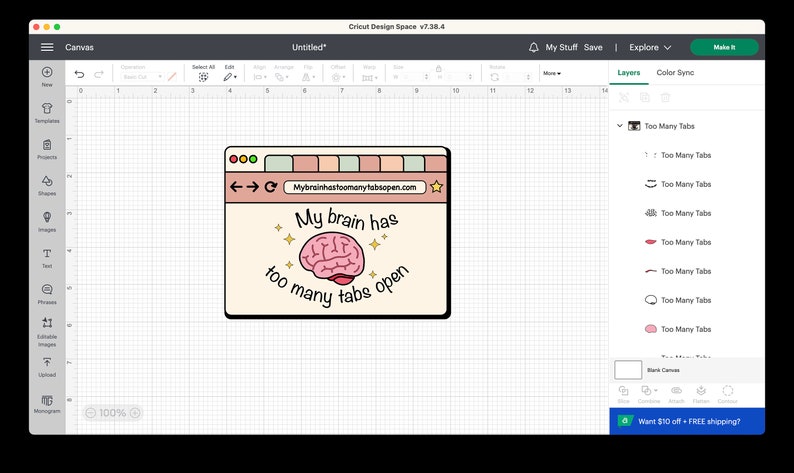Open the Warp dropdown

coord(369,77)
